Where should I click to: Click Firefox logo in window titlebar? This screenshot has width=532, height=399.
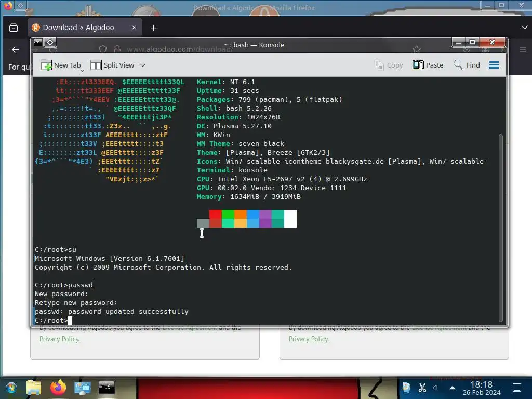point(8,5)
